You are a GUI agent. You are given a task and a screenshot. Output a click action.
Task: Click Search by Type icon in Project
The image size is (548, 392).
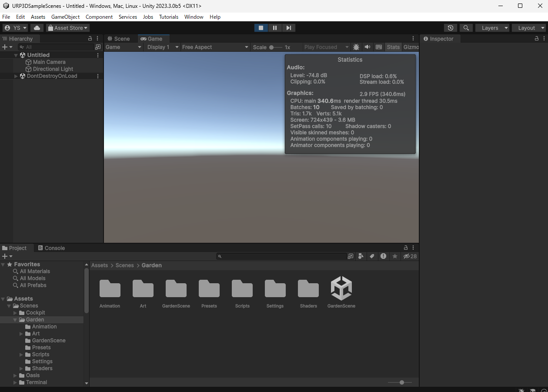pyautogui.click(x=361, y=256)
